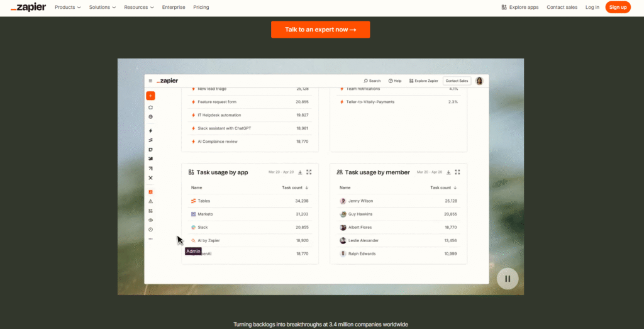Click the user profile avatar in dashboard header

pos(479,81)
